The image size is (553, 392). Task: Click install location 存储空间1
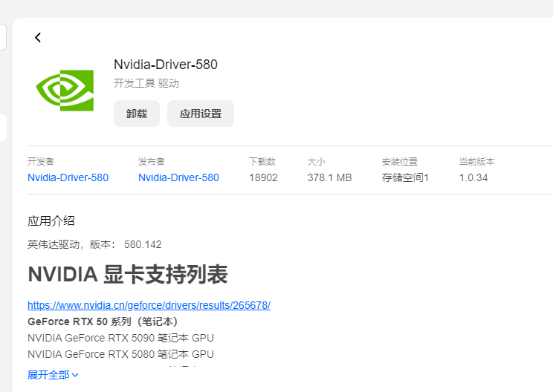pyautogui.click(x=405, y=177)
